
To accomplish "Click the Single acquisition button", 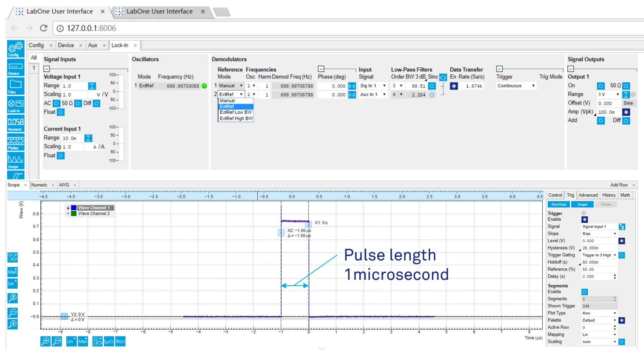I will 582,204.
